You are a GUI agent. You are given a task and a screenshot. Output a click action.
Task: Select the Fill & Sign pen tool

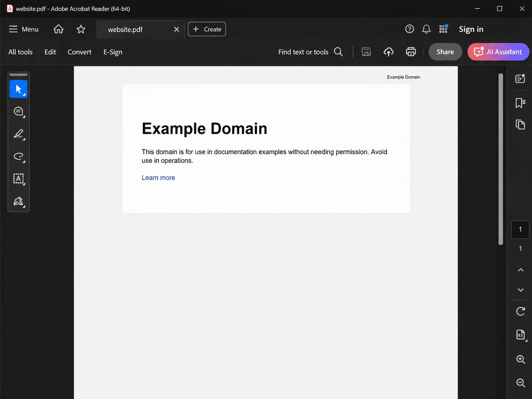coord(18,201)
